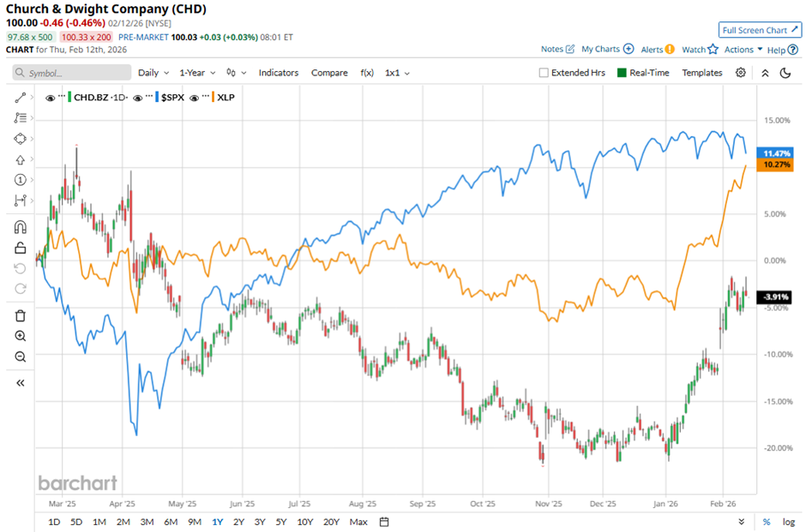Open the My Charts link

pyautogui.click(x=607, y=50)
